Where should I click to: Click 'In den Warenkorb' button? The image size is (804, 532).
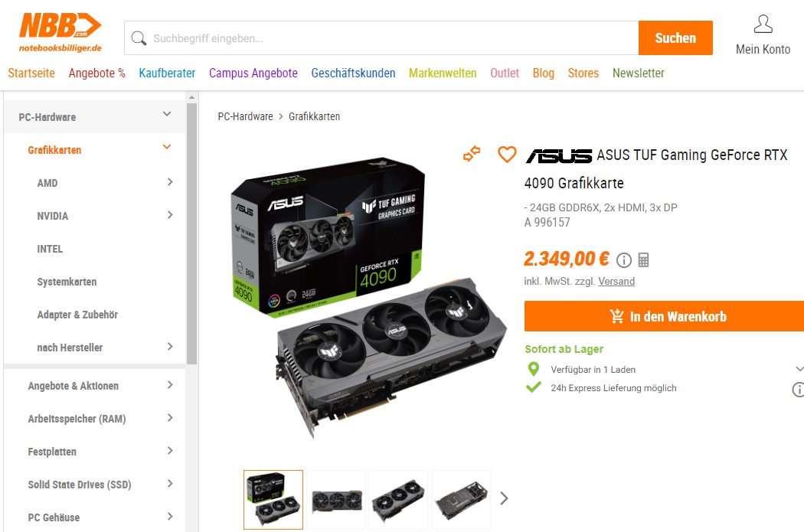click(664, 316)
